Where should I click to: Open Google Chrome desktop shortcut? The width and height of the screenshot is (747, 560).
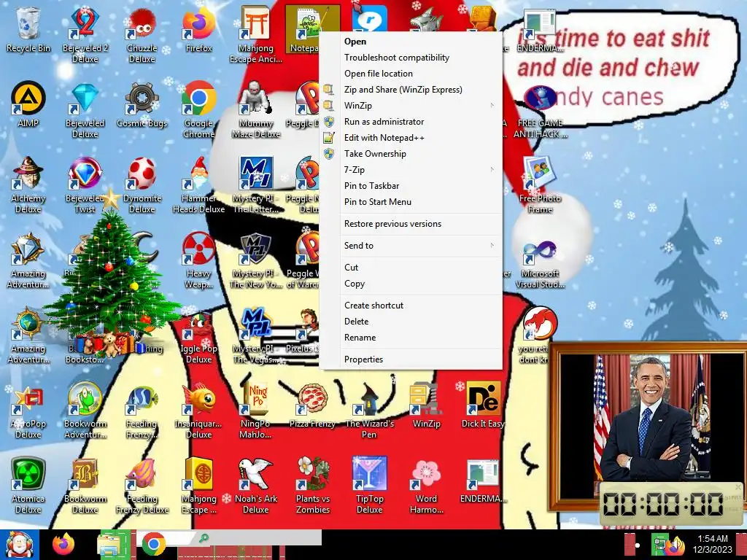198,109
